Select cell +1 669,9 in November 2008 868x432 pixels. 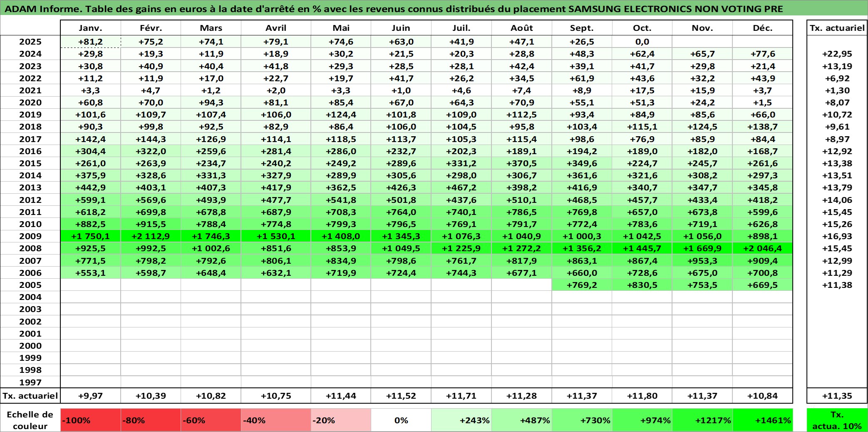[702, 248]
